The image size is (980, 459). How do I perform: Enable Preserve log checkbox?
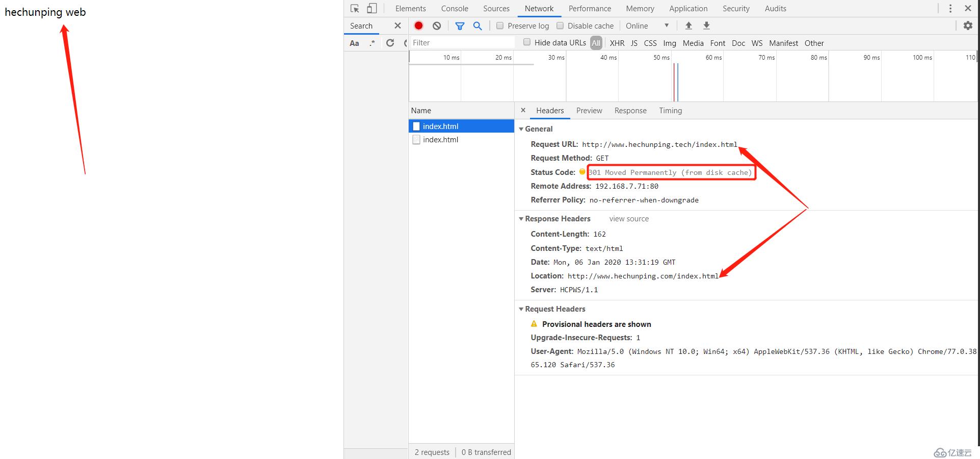500,25
